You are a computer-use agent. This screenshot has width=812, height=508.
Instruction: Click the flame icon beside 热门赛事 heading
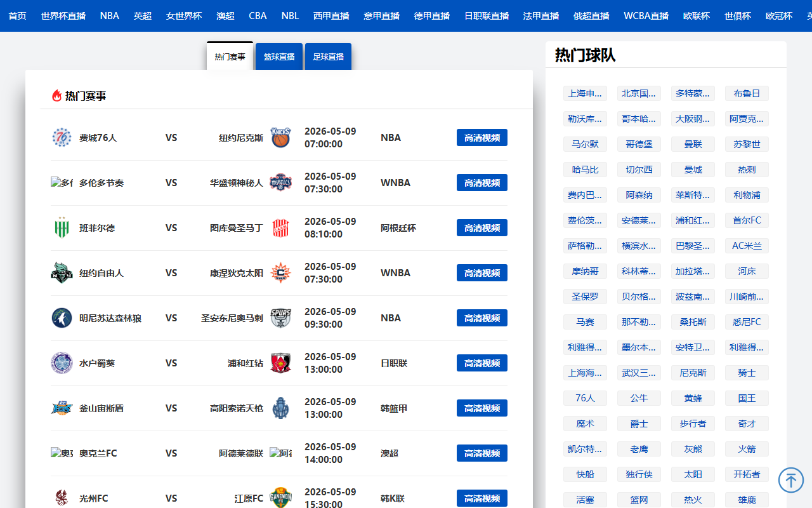56,96
